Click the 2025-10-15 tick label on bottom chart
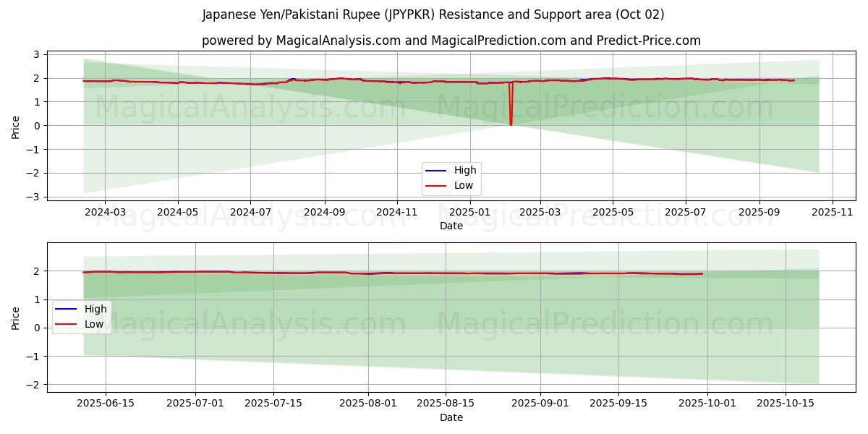The image size is (868, 434). (x=786, y=404)
